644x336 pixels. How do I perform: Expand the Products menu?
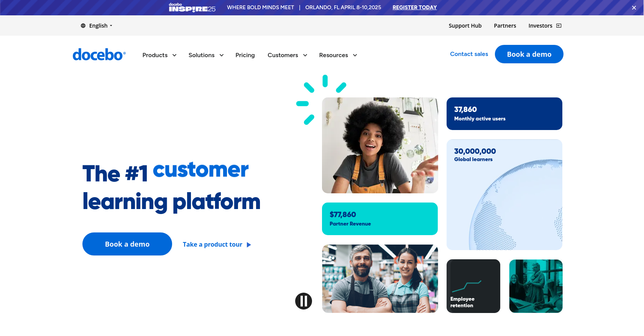coord(159,55)
